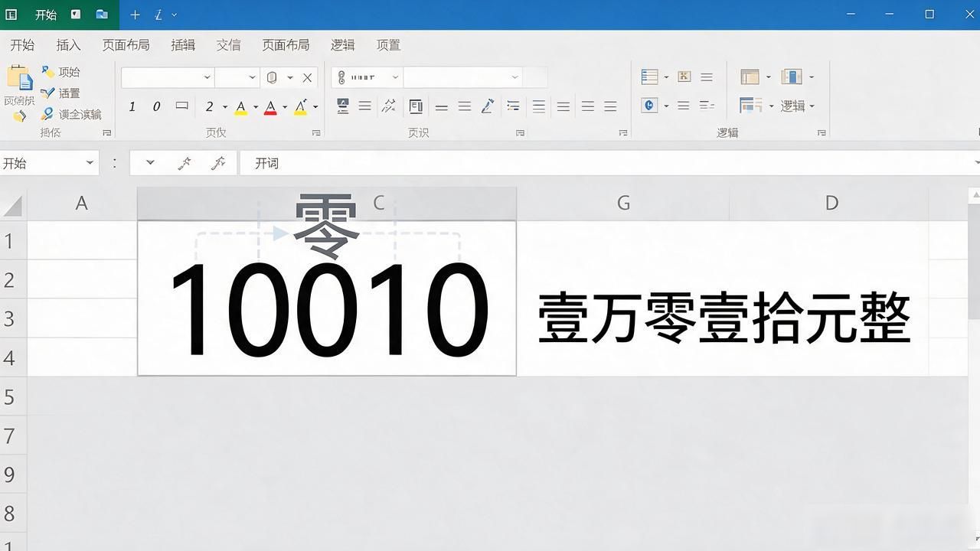The image size is (980, 551).
Task: Open the 逻辑 dropdown button
Action: coord(797,106)
